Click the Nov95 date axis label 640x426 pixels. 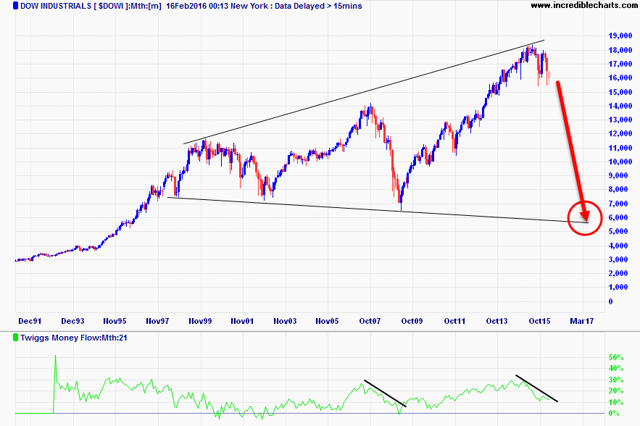coord(115,321)
